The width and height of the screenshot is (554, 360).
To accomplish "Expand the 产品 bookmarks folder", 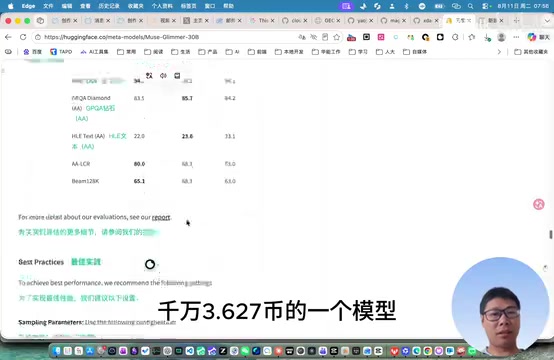I will point(208,52).
